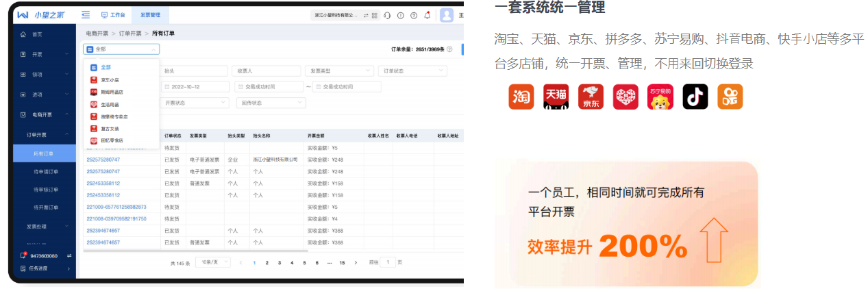The image size is (868, 291).
Task: Go to page 2 in pagination
Action: pyautogui.click(x=267, y=262)
